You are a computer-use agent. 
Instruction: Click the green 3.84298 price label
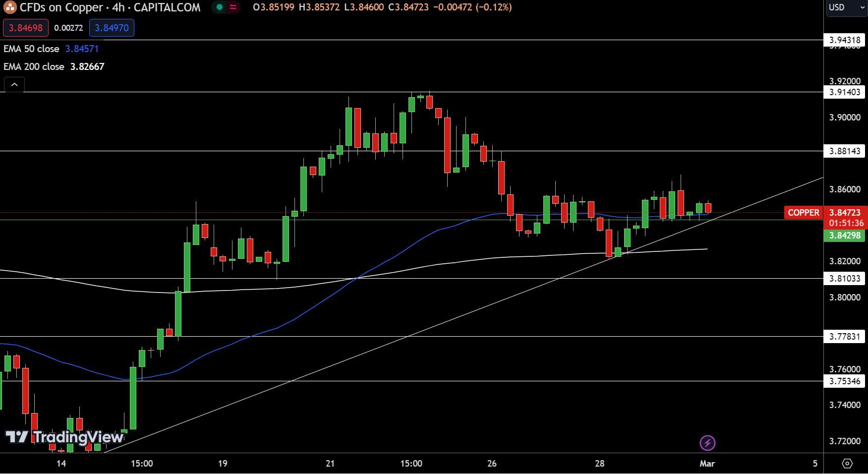tap(845, 236)
